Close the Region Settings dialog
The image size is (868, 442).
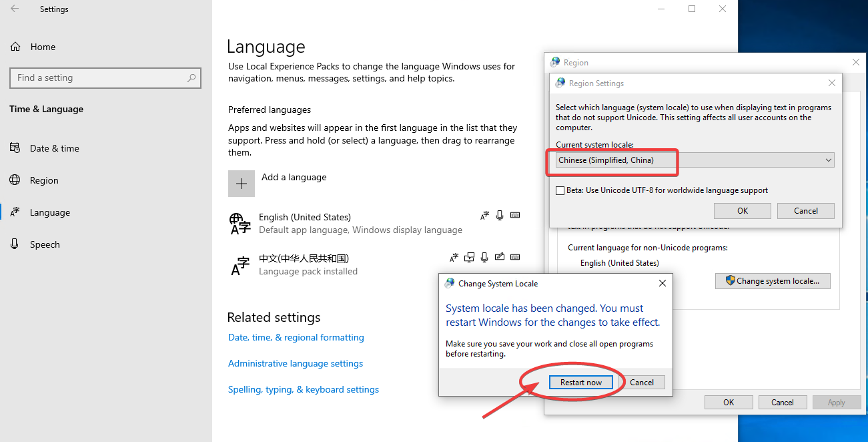(831, 83)
